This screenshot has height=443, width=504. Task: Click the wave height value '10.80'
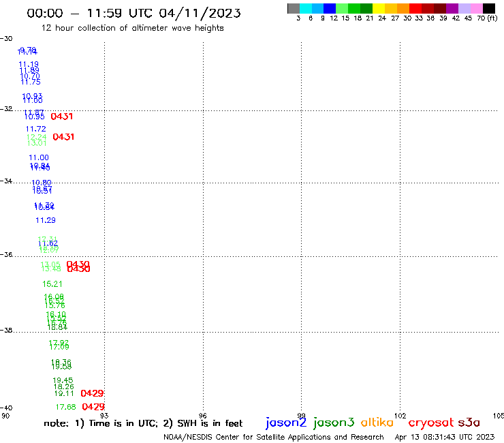(x=42, y=183)
